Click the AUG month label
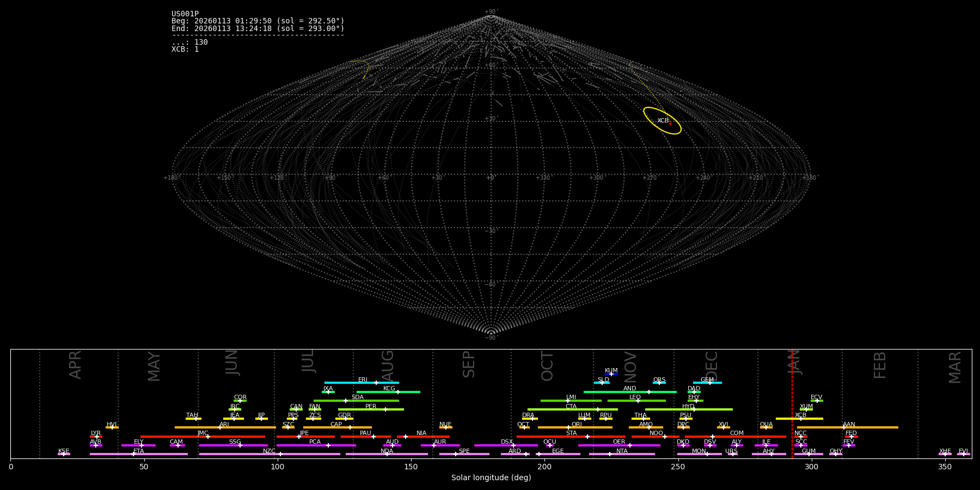980x490 pixels. (x=387, y=365)
